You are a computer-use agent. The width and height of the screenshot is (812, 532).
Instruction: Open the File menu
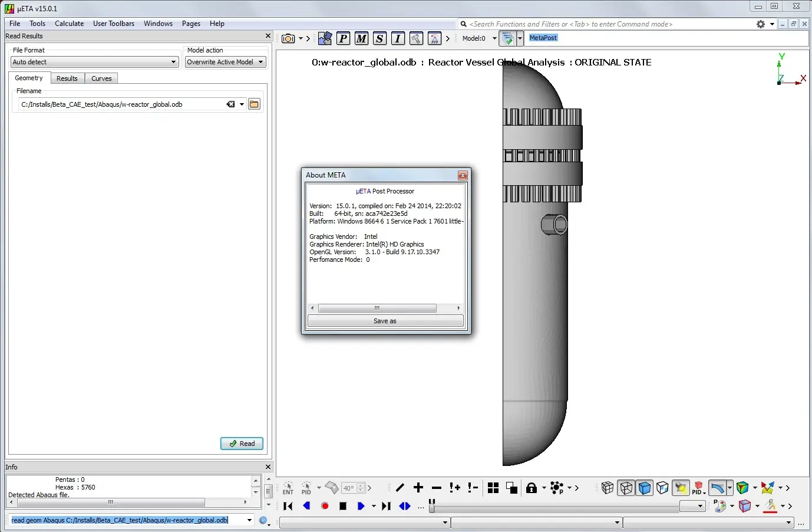15,24
